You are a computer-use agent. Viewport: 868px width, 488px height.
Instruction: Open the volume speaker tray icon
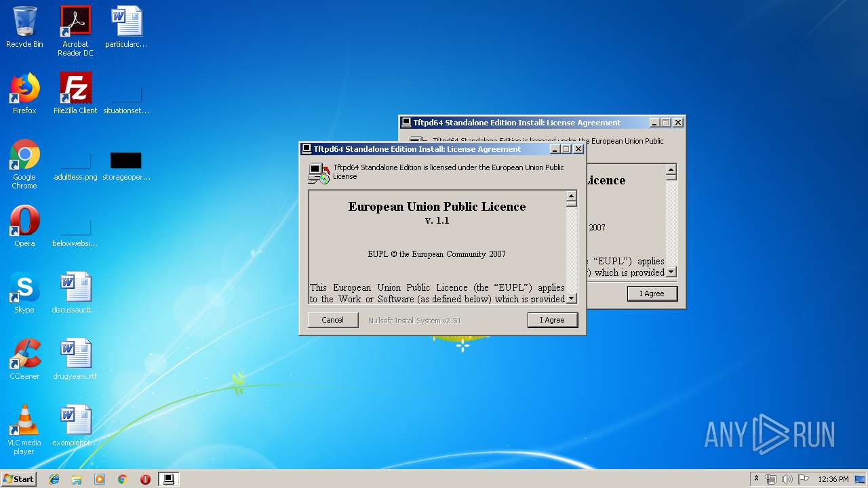point(787,479)
